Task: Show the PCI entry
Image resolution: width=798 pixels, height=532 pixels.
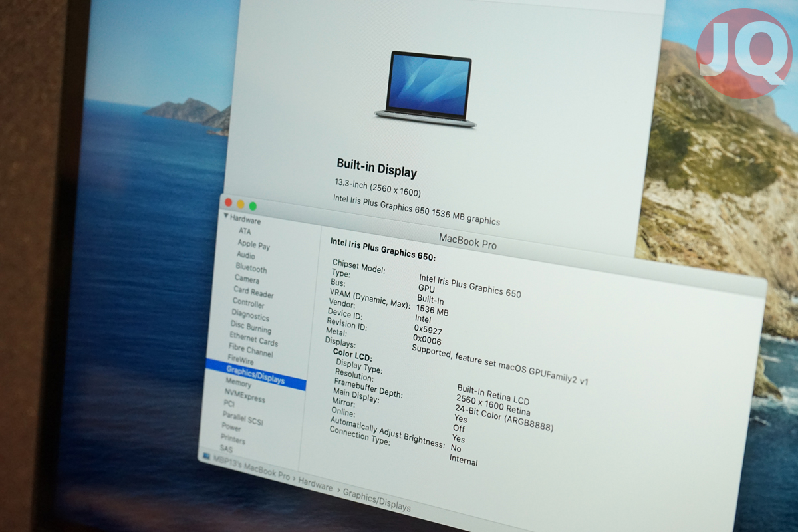Action: [229, 404]
